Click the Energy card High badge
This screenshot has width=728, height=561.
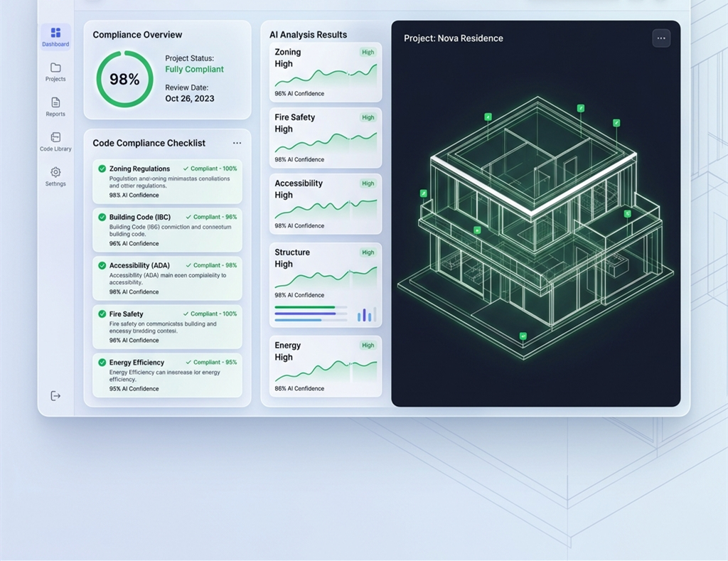click(x=368, y=346)
